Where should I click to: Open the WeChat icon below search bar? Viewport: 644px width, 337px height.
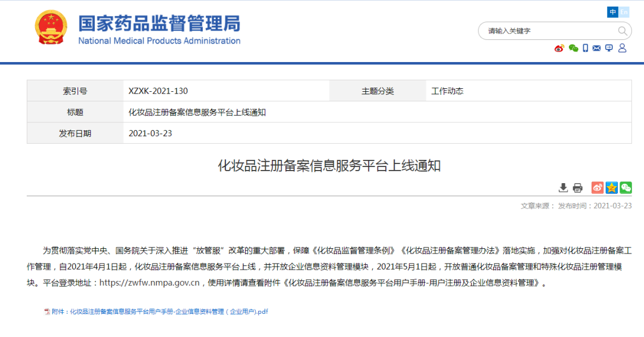tap(573, 48)
